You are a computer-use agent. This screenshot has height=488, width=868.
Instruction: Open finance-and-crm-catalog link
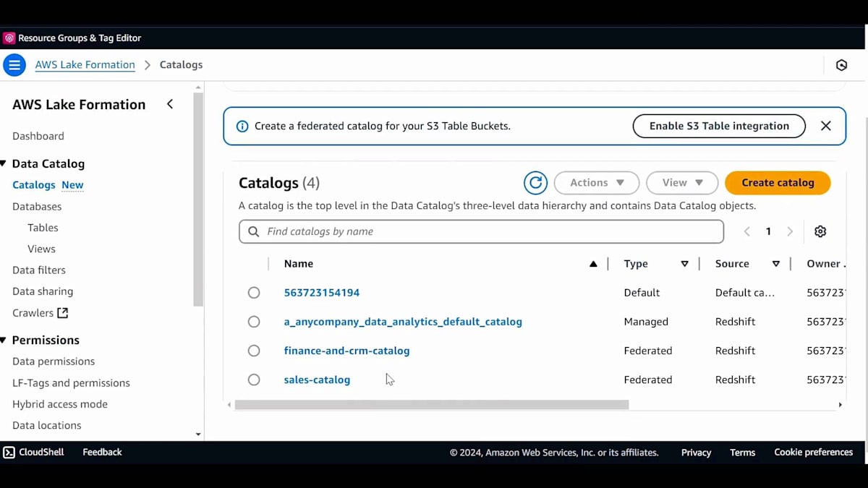346,351
